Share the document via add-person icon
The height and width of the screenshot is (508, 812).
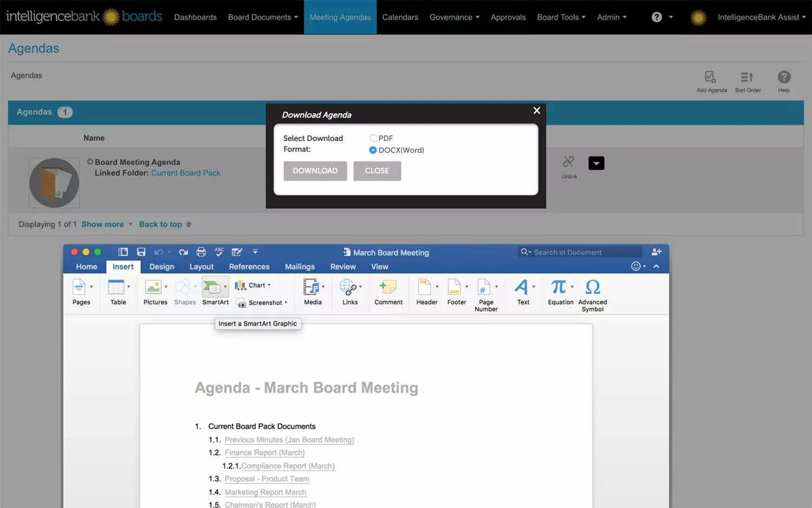[657, 252]
